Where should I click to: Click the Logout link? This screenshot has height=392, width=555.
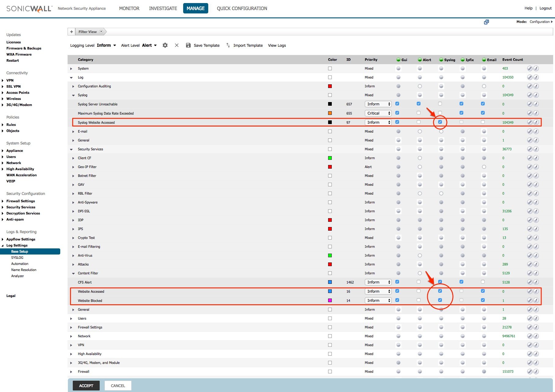pyautogui.click(x=546, y=8)
